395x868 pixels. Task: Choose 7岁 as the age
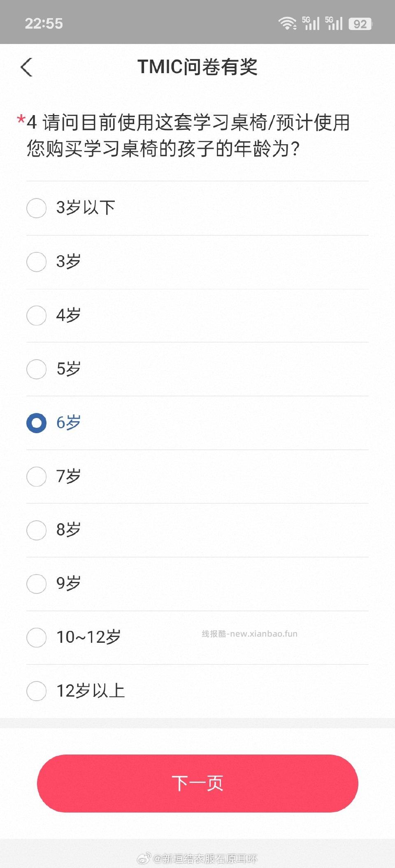(x=37, y=476)
